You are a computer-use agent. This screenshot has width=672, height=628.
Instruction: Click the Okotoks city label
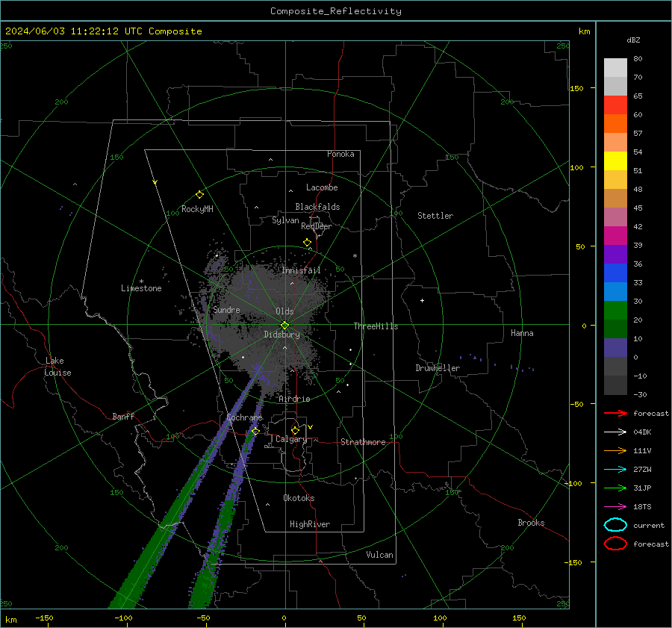point(299,498)
